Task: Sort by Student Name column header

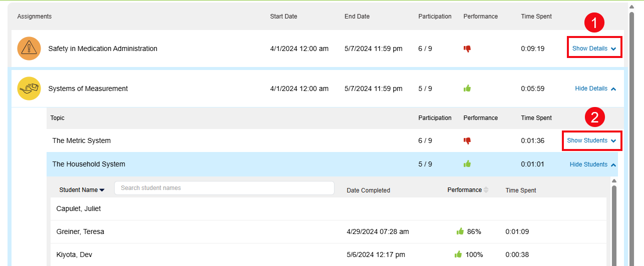Action: pos(79,190)
